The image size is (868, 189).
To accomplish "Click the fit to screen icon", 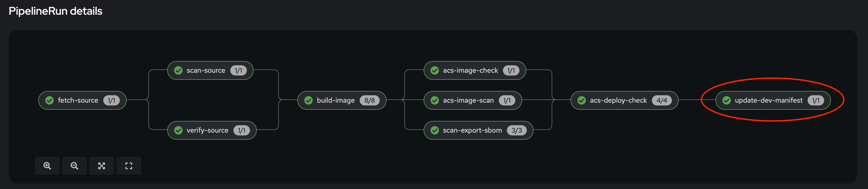I will (101, 166).
